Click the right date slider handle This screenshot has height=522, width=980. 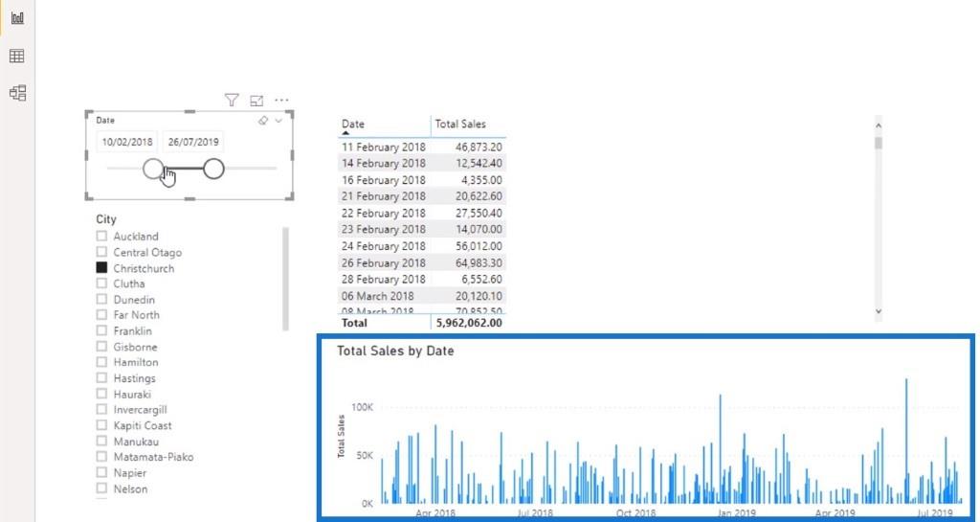[x=213, y=169]
